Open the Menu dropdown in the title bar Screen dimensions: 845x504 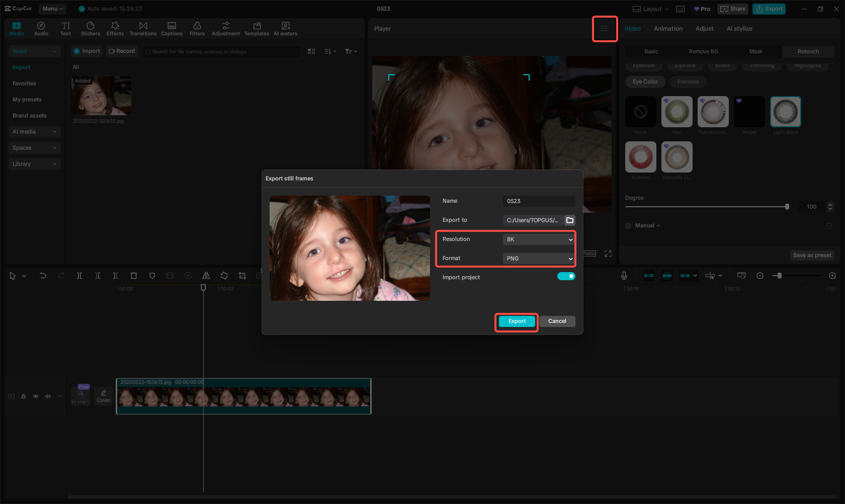52,9
